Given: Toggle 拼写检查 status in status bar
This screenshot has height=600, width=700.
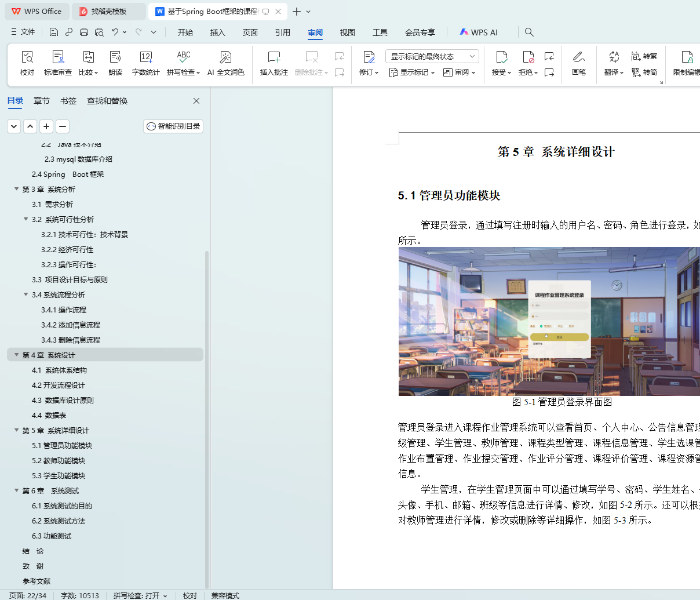Looking at the screenshot, I should [140, 595].
